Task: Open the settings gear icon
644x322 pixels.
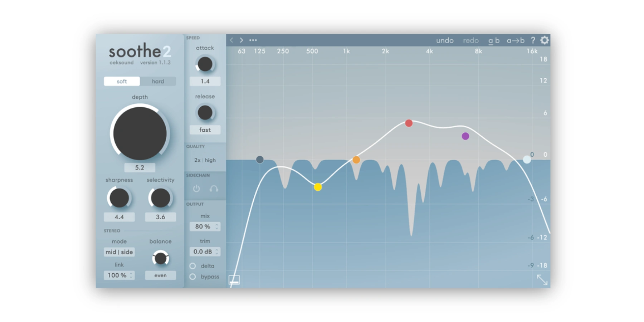Action: pos(544,40)
